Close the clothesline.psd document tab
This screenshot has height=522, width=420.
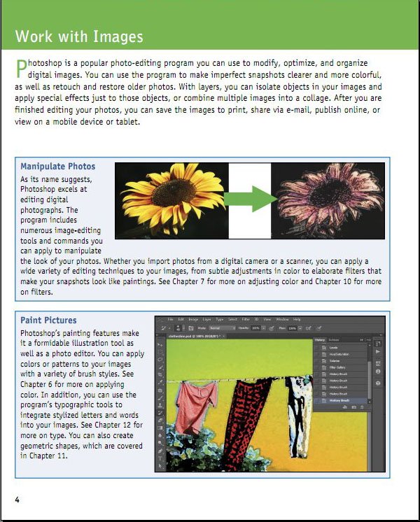point(224,337)
